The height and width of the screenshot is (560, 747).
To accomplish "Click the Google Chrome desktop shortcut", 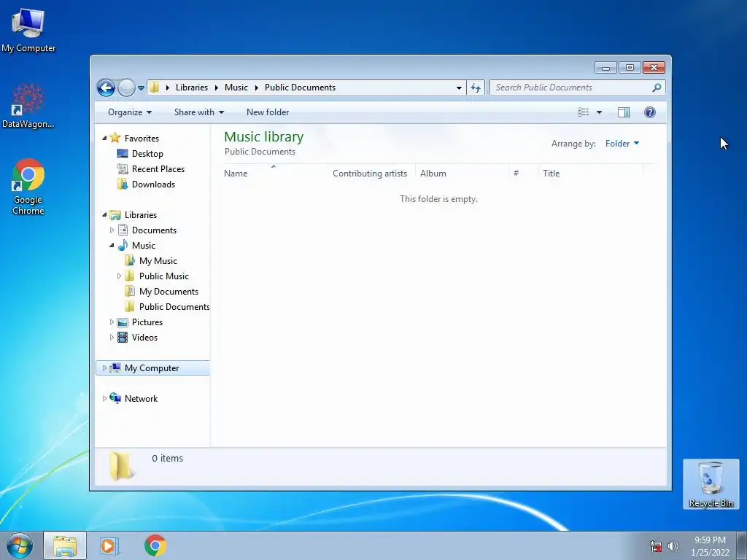I will tap(28, 187).
